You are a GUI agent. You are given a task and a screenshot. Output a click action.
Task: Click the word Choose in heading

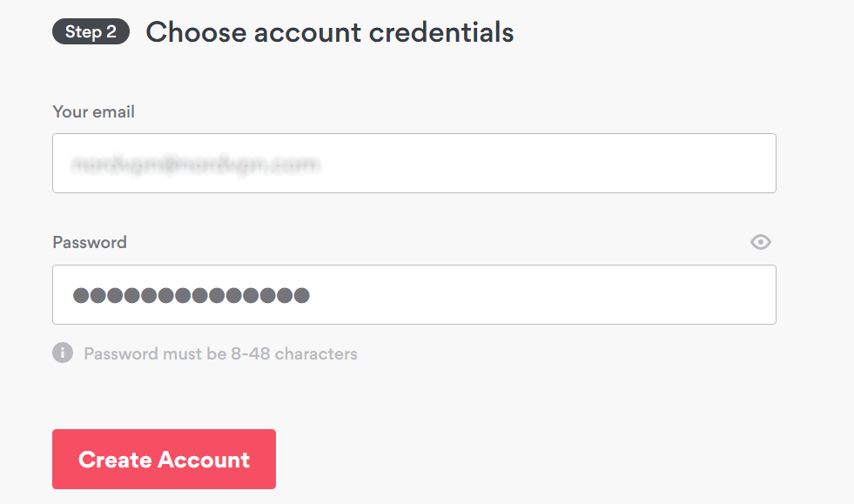193,32
